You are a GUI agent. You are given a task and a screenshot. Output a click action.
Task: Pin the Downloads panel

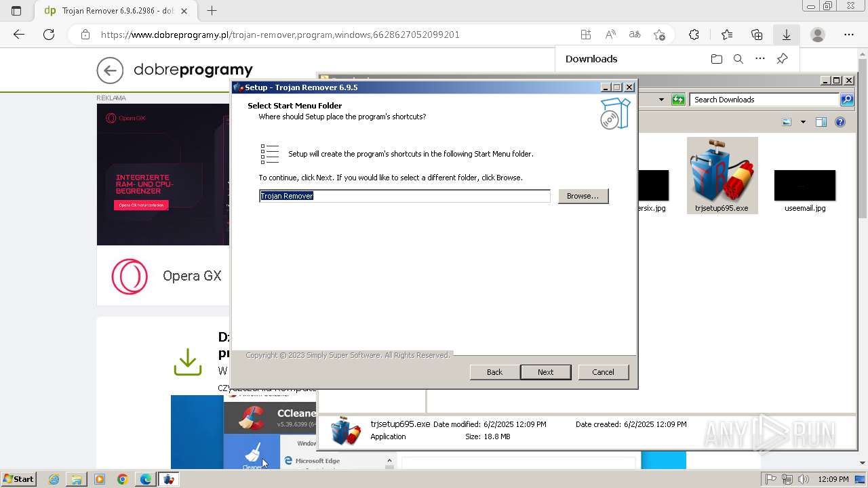pyautogui.click(x=782, y=59)
